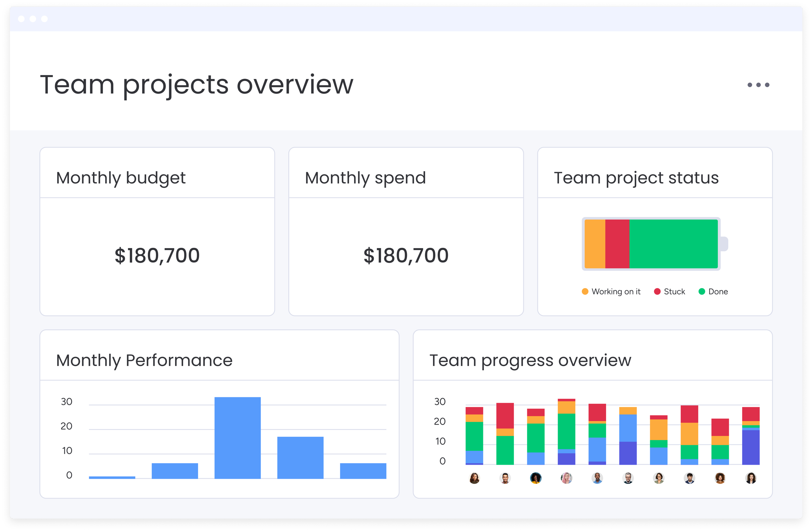Click the Team projects overview title
812x531 pixels.
pyautogui.click(x=197, y=84)
